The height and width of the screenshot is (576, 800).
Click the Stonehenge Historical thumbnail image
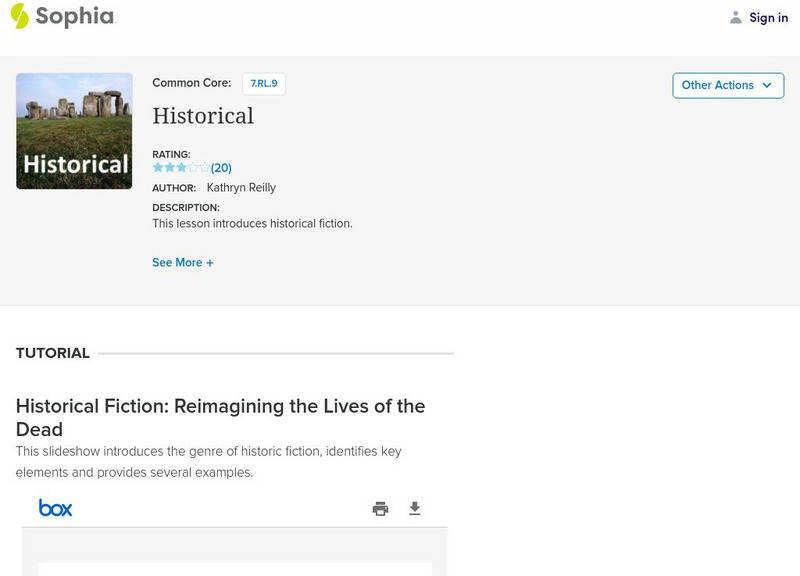74,131
